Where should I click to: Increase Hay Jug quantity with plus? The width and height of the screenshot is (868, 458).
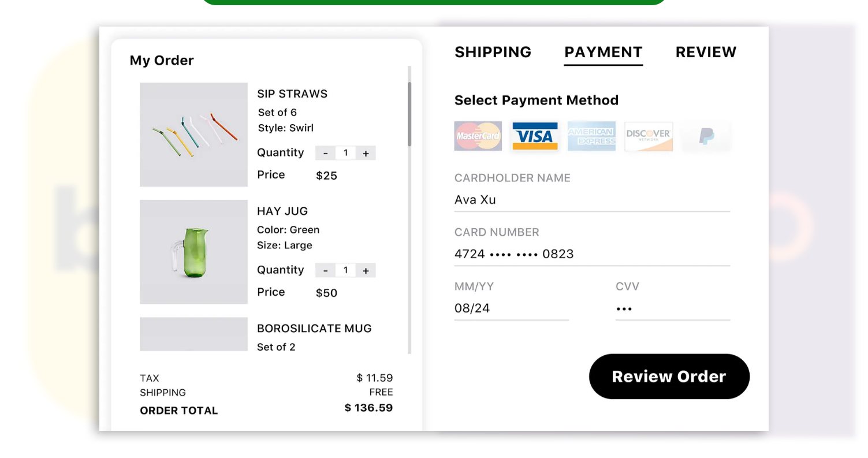pyautogui.click(x=366, y=270)
